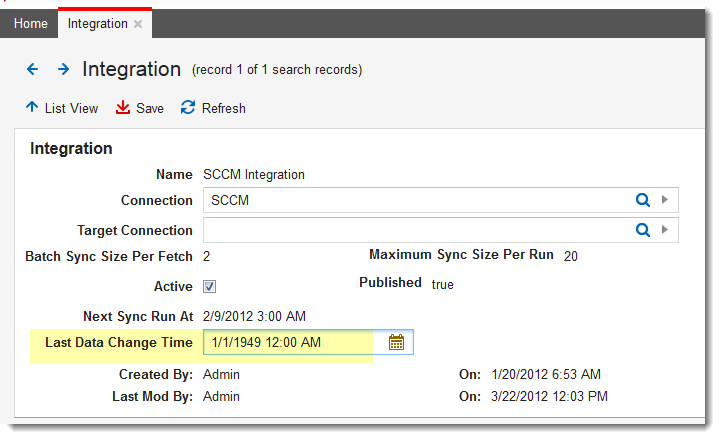Click the previous record left arrow

pos(32,69)
